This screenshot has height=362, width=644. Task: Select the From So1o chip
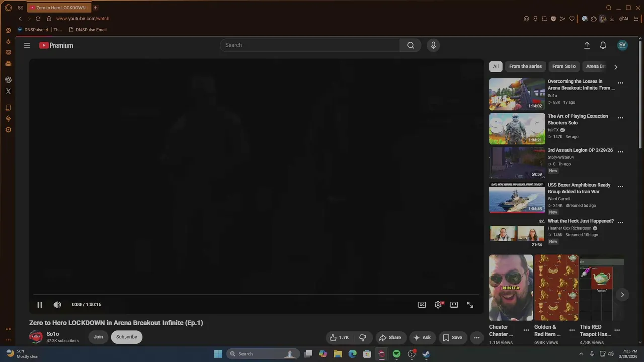(x=564, y=66)
